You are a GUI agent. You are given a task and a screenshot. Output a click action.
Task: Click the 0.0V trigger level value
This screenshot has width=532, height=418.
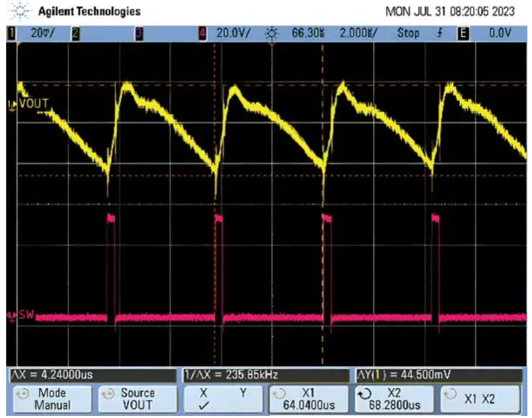(x=500, y=33)
